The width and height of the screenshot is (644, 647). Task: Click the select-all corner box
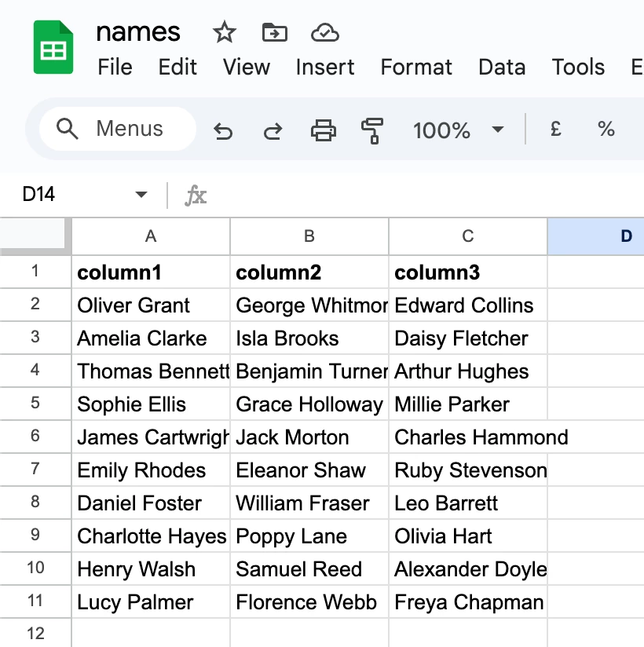pyautogui.click(x=35, y=236)
